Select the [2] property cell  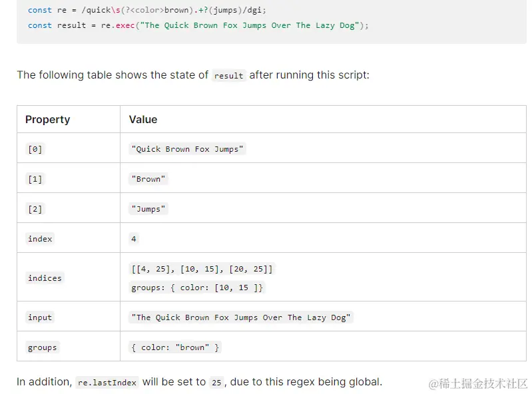pos(35,210)
